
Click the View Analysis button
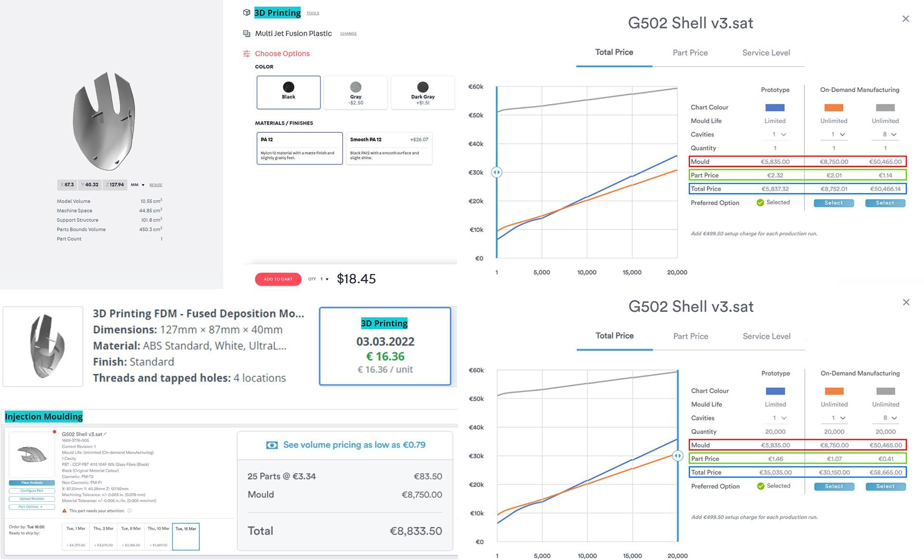click(32, 483)
